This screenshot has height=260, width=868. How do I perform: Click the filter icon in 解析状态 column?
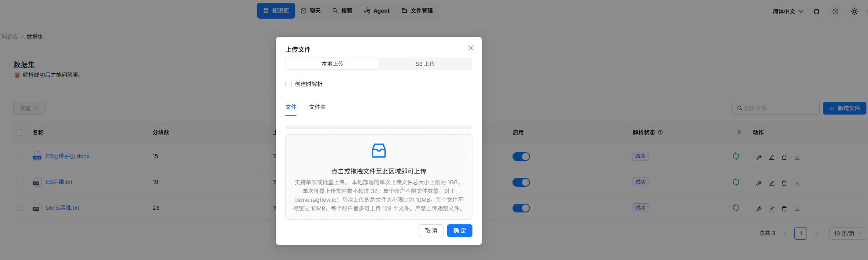[739, 132]
